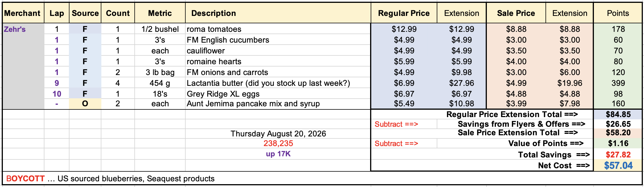Viewport: 644px width, 187px height.
Task: Select the Grey Ridge XL eggs cell
Action: (278, 94)
